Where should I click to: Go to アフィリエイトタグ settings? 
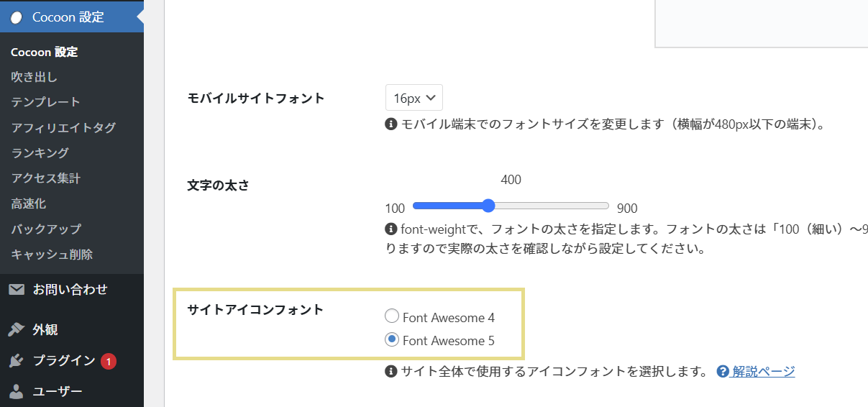point(63,128)
